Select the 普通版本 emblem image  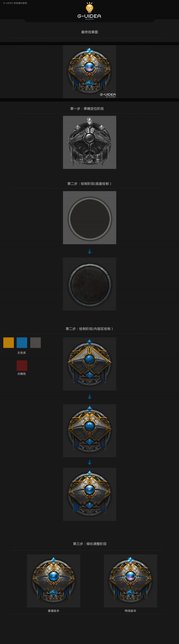(x=53, y=581)
